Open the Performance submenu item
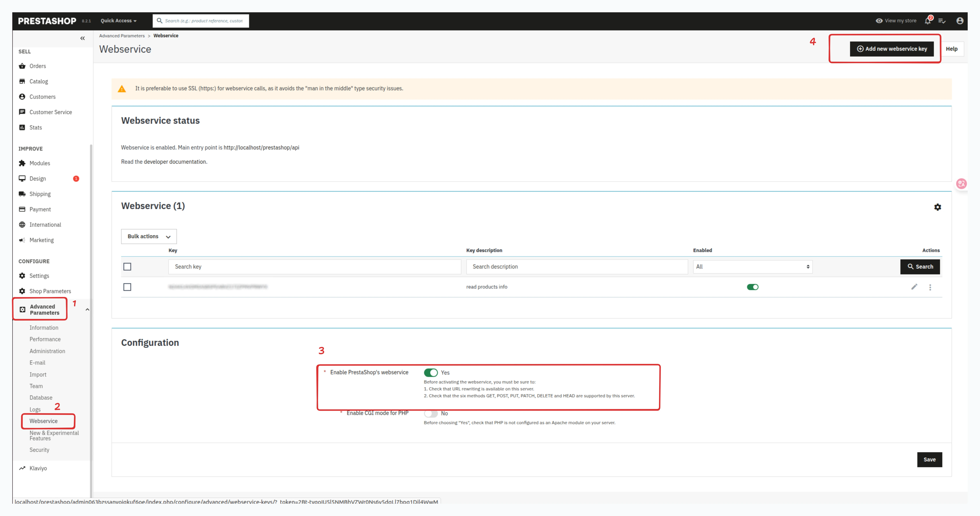The height and width of the screenshot is (516, 980). point(45,339)
